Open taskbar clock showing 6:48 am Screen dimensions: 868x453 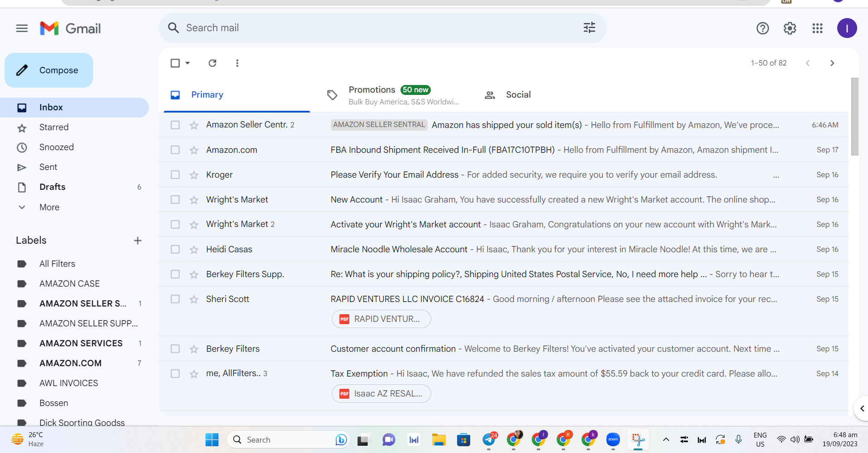point(839,439)
